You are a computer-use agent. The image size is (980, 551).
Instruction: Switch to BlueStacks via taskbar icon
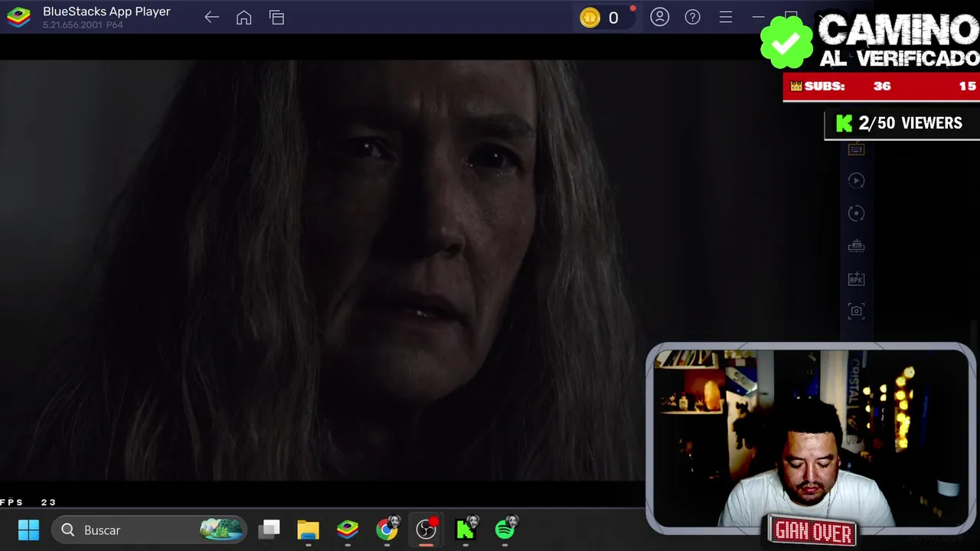click(348, 530)
